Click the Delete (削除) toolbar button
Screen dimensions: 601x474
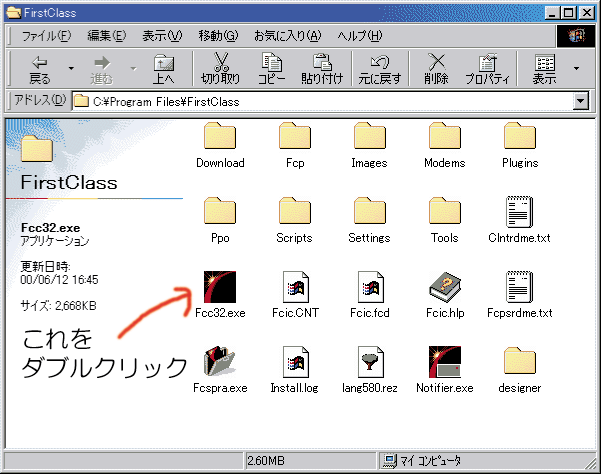coord(436,69)
